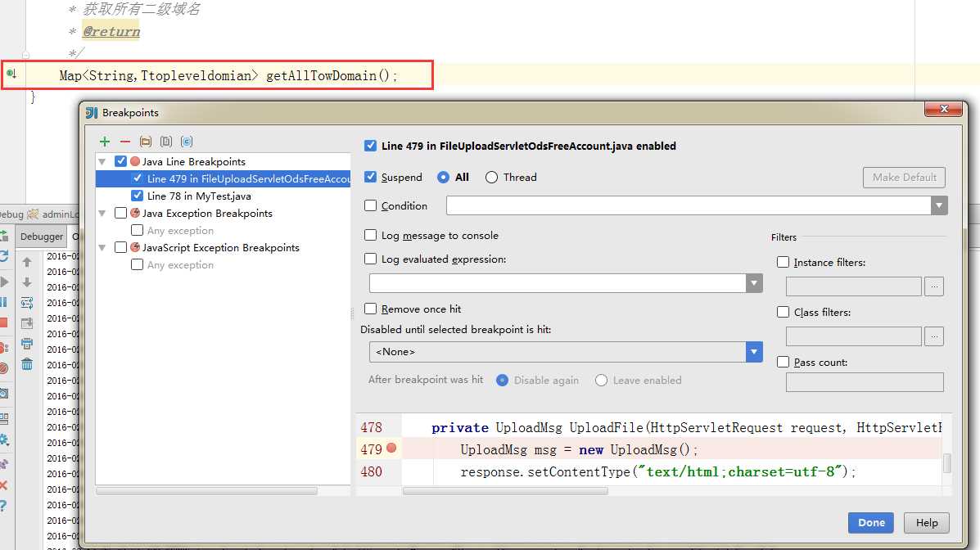Click the code preview horizontal scrollbar
The image size is (980, 550).
(505, 491)
